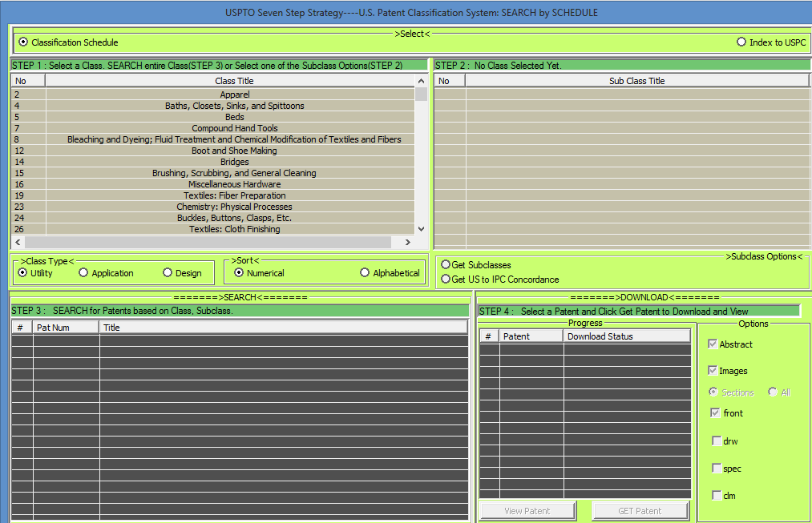
Task: Toggle the Abstract checkbox
Action: (x=713, y=344)
